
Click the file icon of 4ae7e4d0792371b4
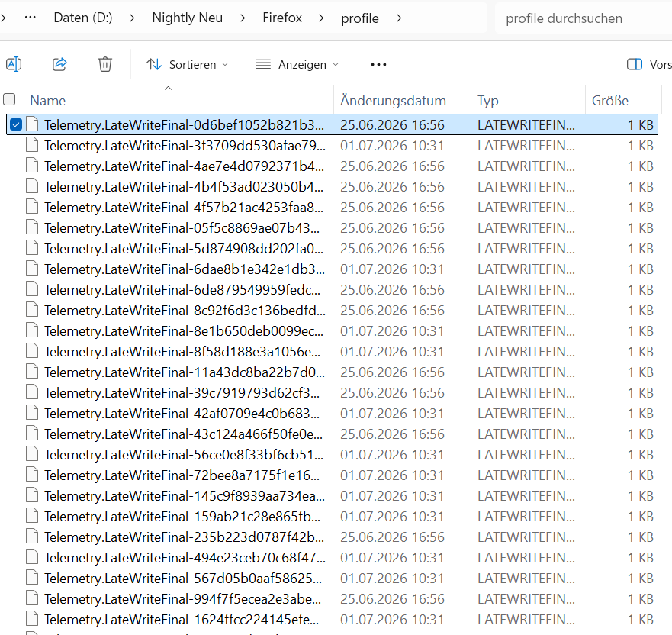click(32, 166)
